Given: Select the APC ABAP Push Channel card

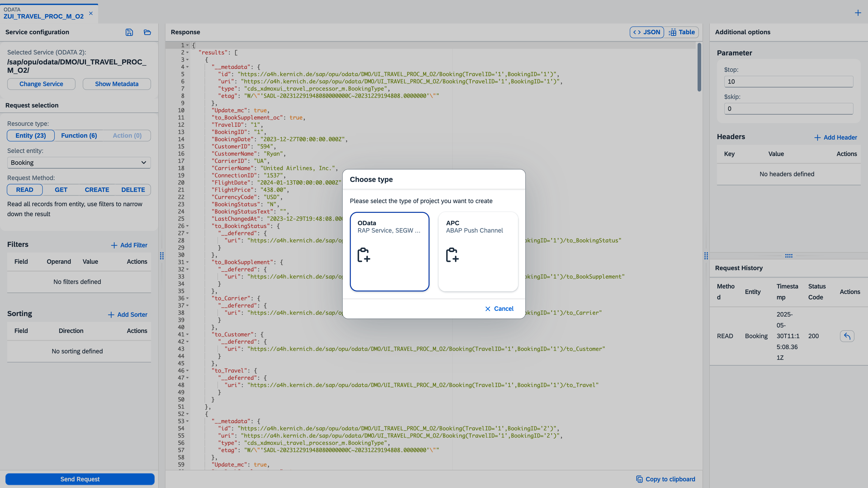Looking at the screenshot, I should pyautogui.click(x=478, y=252).
